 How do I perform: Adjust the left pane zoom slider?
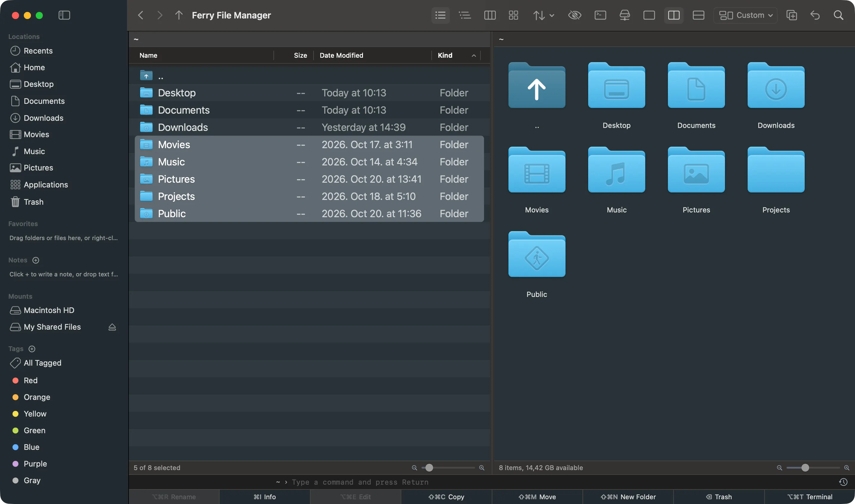(448, 468)
